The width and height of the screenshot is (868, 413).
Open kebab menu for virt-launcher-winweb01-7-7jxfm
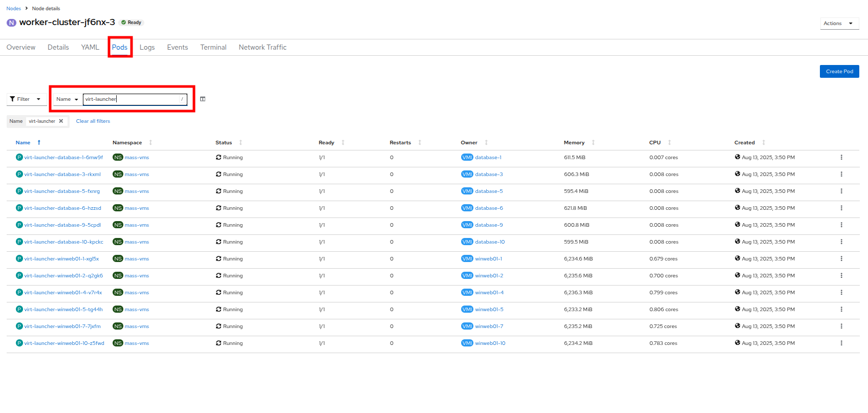(841, 327)
